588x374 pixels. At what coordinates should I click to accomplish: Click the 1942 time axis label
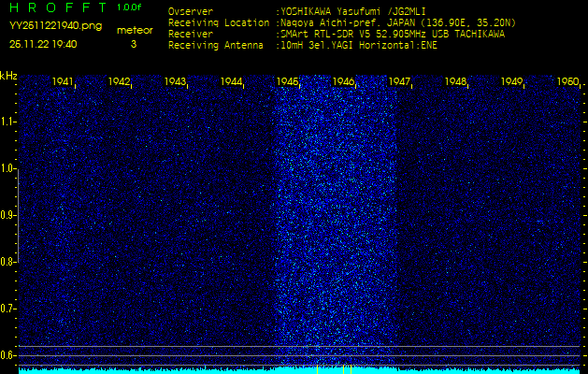[119, 81]
